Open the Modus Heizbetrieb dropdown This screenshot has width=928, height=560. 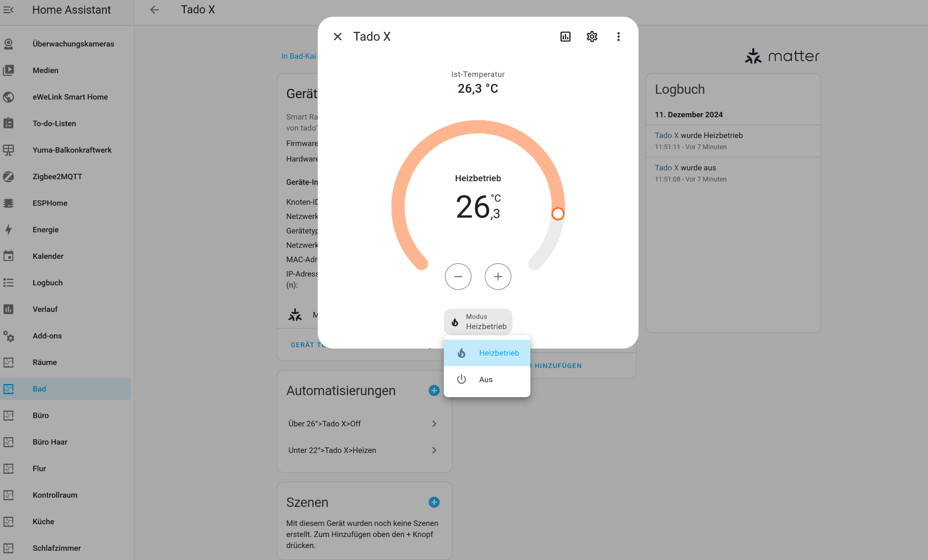click(478, 322)
